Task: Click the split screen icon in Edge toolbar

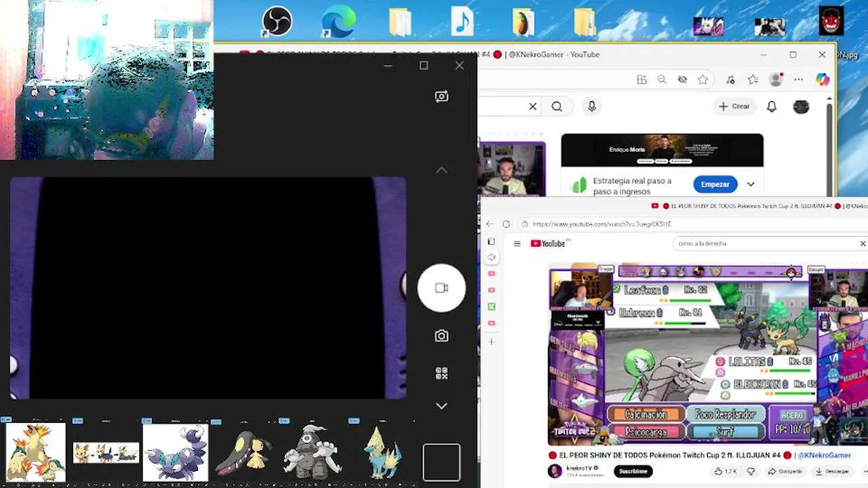Action: coord(642,80)
